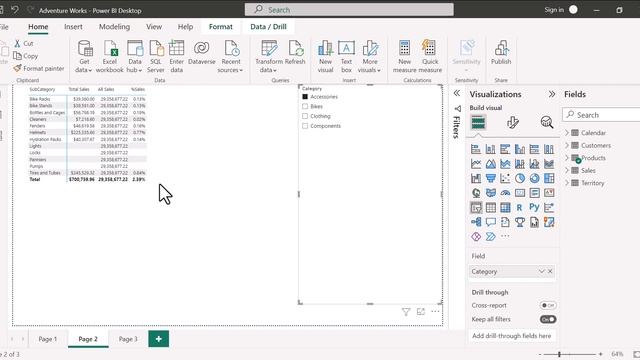Insert a Text box

click(x=346, y=57)
